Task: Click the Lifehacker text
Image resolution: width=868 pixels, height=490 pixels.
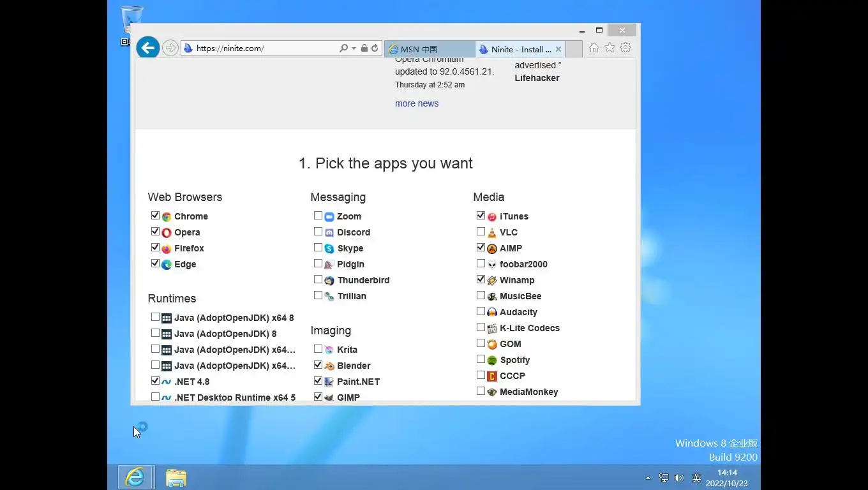Action: [x=537, y=78]
